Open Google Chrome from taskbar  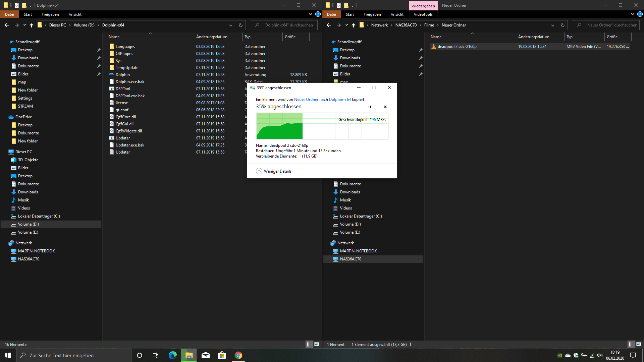pyautogui.click(x=238, y=355)
